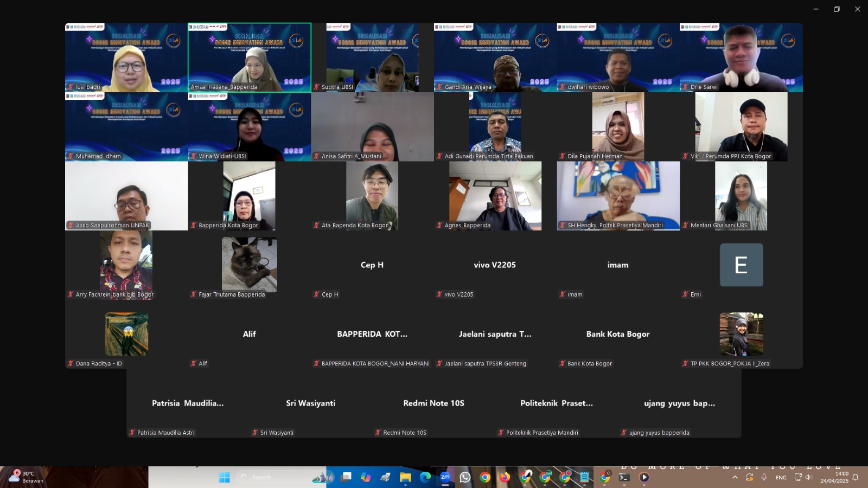The image size is (868, 488).
Task: Select Wina Widiati-UBSI video tile
Action: point(250,126)
